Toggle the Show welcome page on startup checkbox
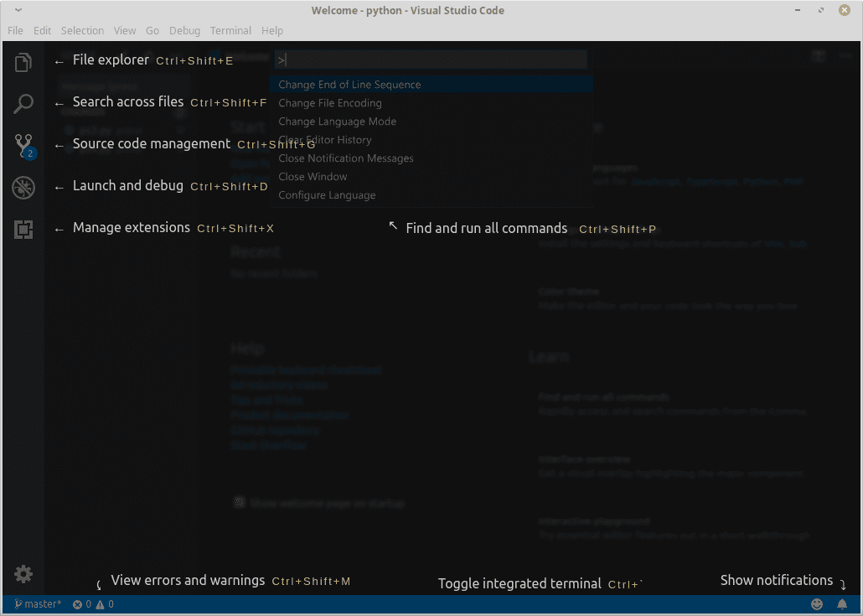This screenshot has width=863, height=616. [240, 502]
